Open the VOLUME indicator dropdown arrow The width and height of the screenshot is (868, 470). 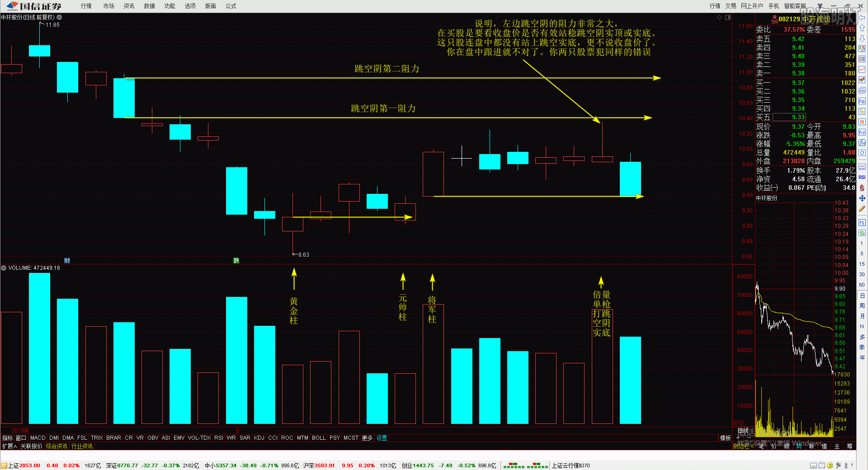[4, 268]
